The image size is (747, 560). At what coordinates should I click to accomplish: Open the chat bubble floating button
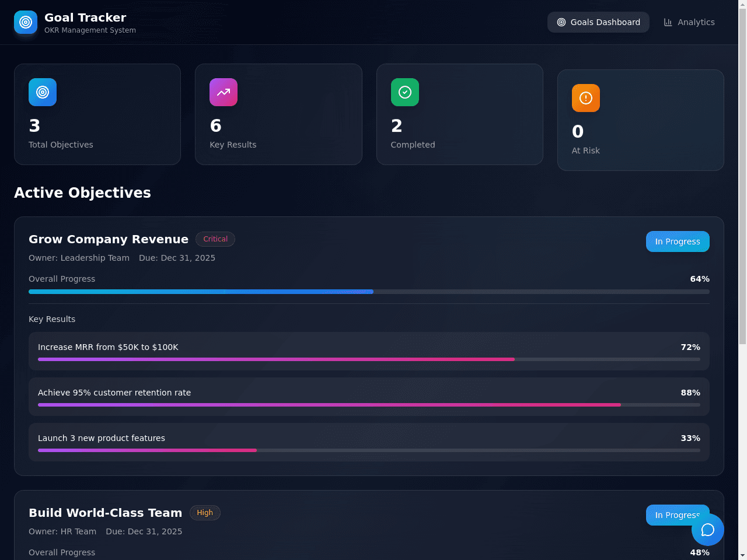(x=708, y=530)
